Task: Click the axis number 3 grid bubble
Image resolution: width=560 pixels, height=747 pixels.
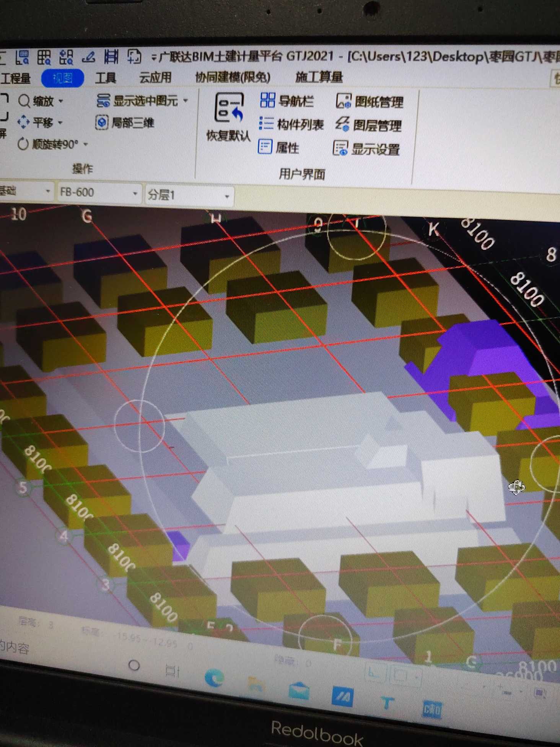Action: coord(106,585)
